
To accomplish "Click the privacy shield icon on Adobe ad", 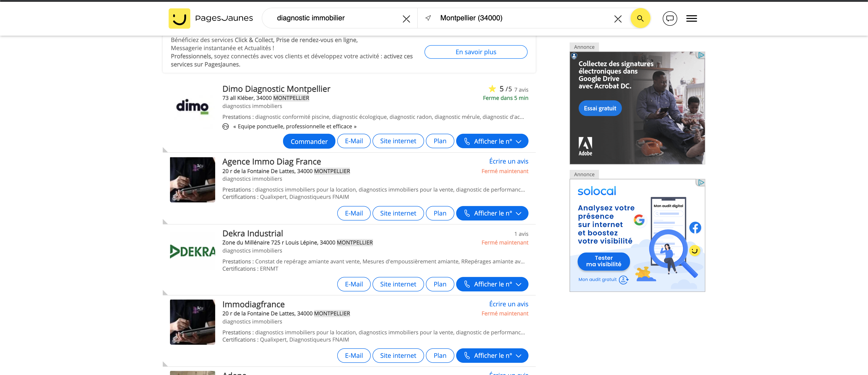I will 574,56.
